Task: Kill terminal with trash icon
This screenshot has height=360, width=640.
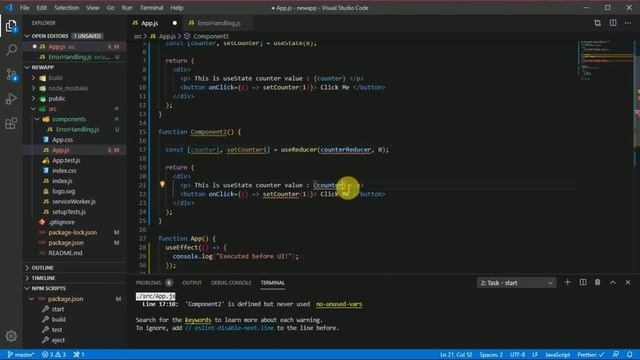Action: coord(598,282)
